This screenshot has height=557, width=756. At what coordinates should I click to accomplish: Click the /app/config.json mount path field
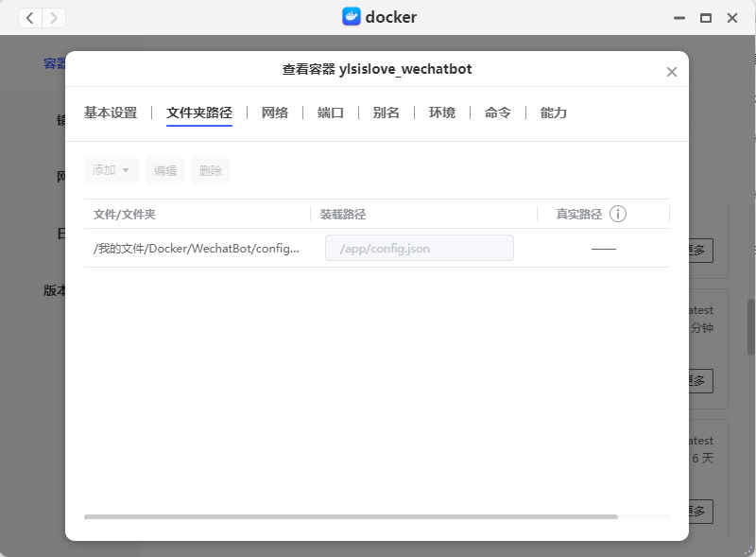pyautogui.click(x=419, y=248)
